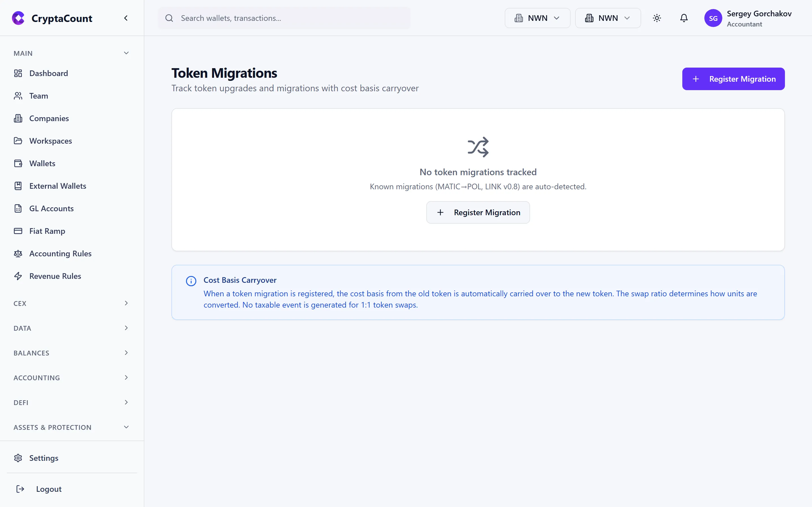Click Register Migration in the empty state
812x507 pixels.
[478, 212]
